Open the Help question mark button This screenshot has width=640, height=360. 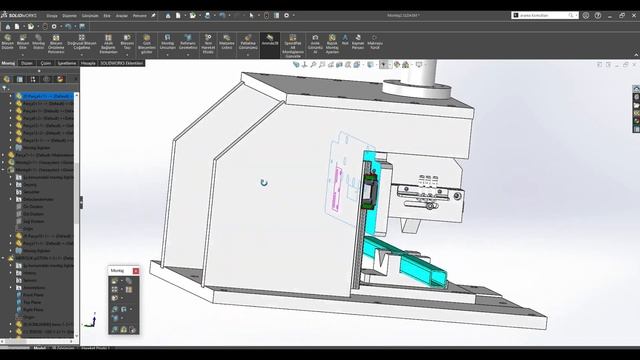[598, 16]
